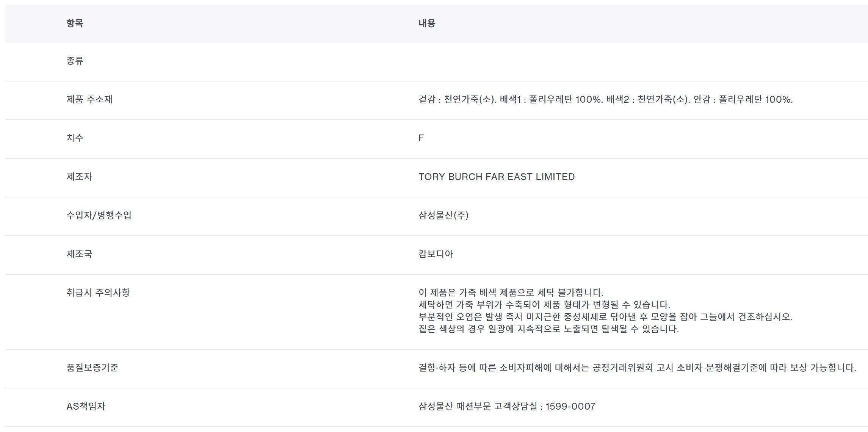Click the 제품 주소재 label
Screen dimensions: 868x432
coord(89,99)
